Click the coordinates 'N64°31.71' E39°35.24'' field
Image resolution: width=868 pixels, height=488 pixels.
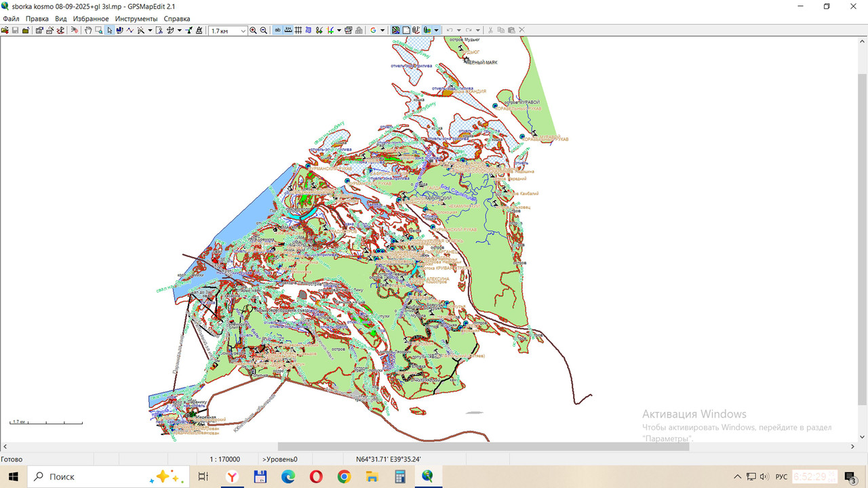pos(388,459)
